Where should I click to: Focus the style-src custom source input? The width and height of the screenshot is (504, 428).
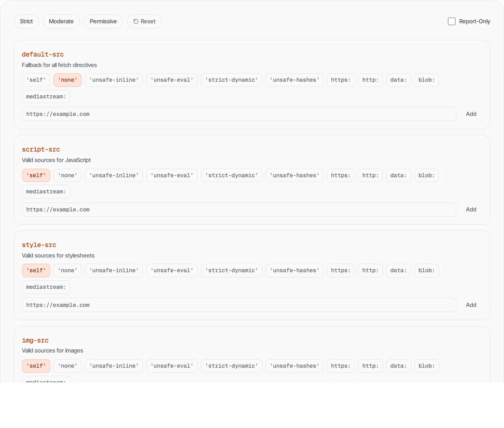tap(239, 305)
